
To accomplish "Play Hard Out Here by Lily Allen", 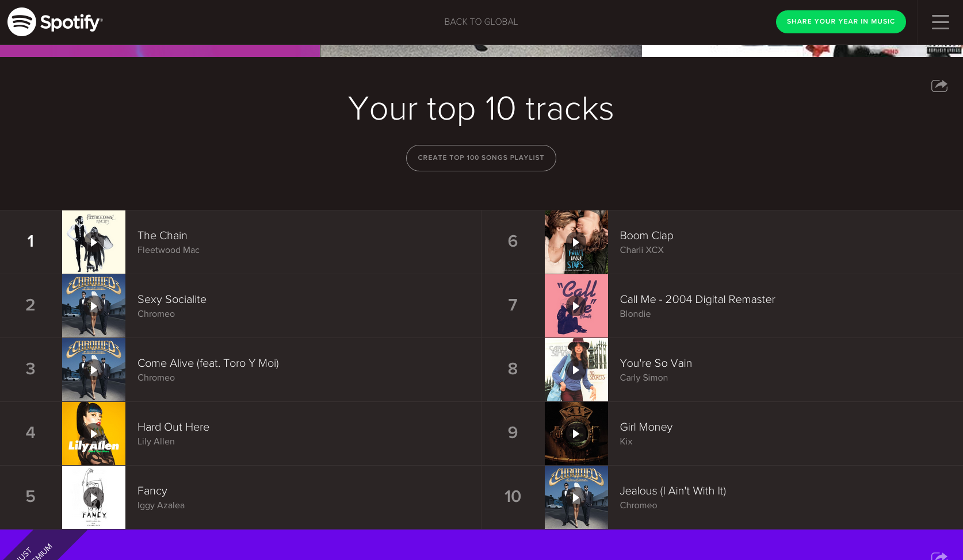I will [94, 434].
